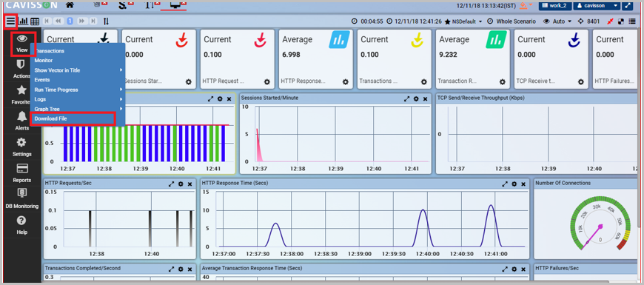Open the View sidebar item

[x=21, y=44]
